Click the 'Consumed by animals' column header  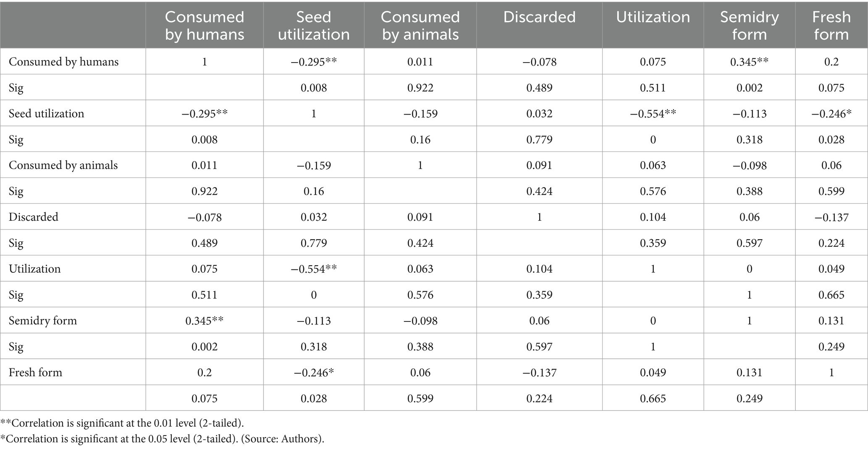[x=420, y=26]
